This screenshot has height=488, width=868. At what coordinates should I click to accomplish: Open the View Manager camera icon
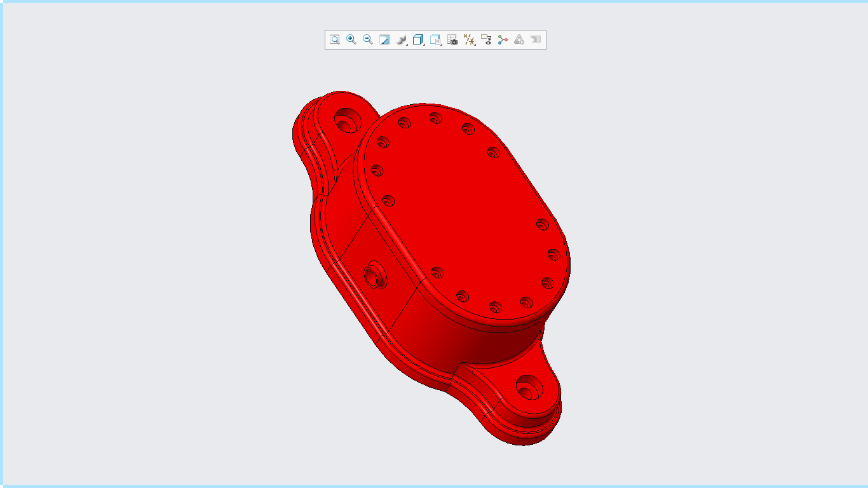click(x=452, y=40)
